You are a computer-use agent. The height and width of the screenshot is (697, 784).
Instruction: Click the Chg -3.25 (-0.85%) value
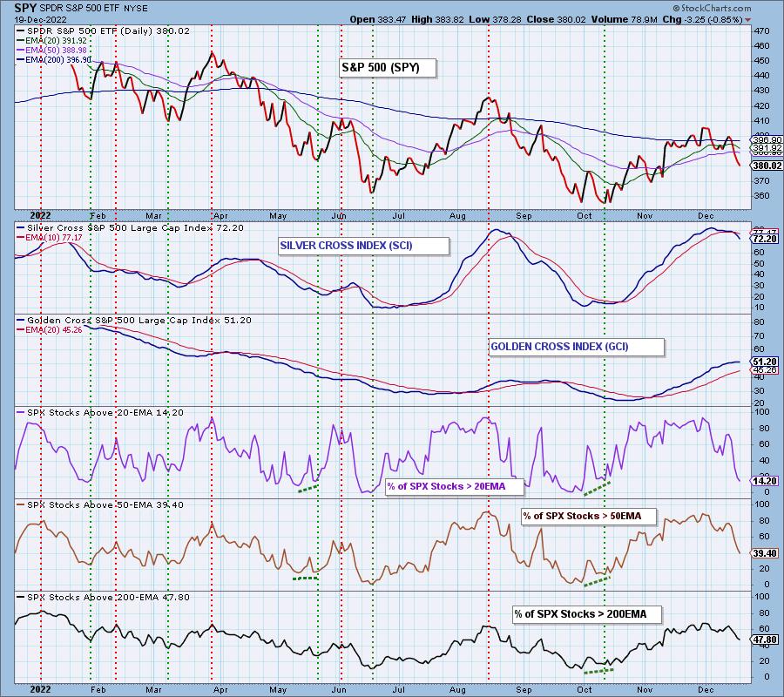(x=702, y=19)
